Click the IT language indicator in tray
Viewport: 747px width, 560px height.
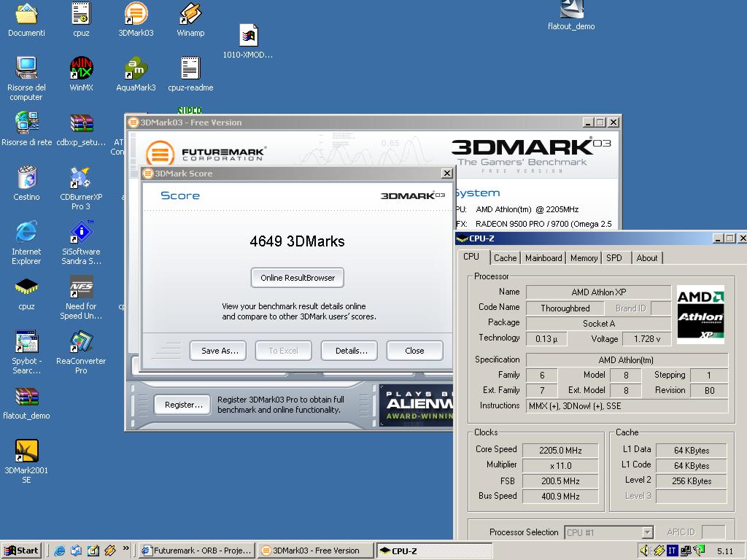click(x=672, y=551)
